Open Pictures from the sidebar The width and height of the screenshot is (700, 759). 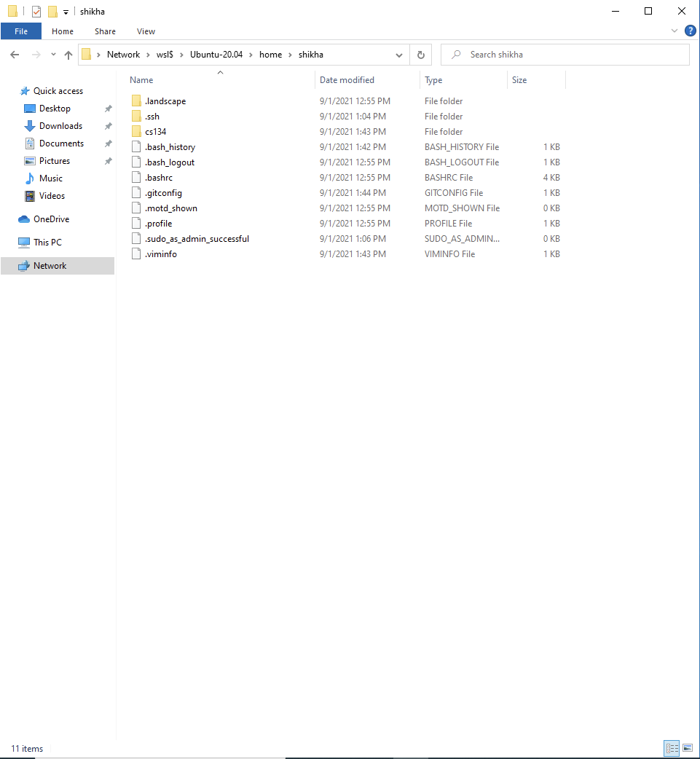point(54,161)
